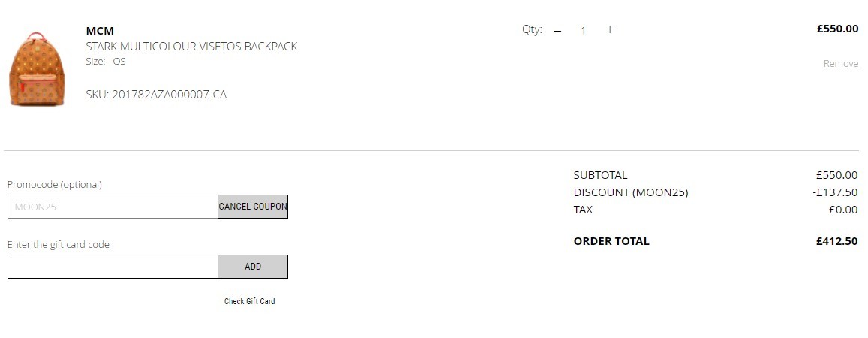Click into the gift card code field
Image resolution: width=868 pixels, height=338 pixels.
click(113, 267)
